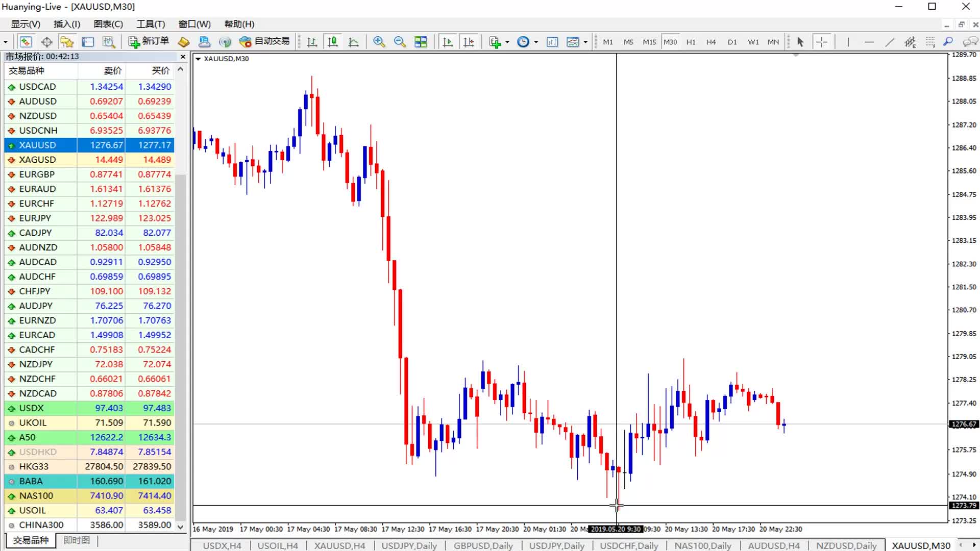Select the USOIL row in Market Watch
980x551 pixels.
pos(89,510)
